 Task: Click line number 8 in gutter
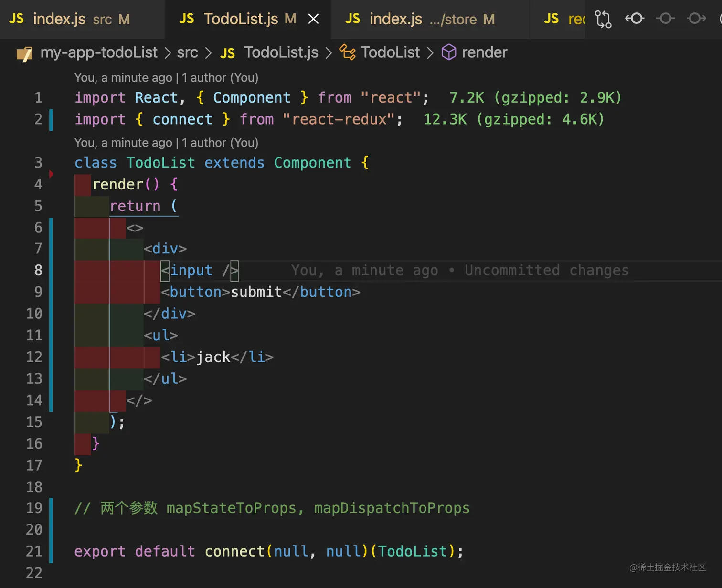point(38,270)
